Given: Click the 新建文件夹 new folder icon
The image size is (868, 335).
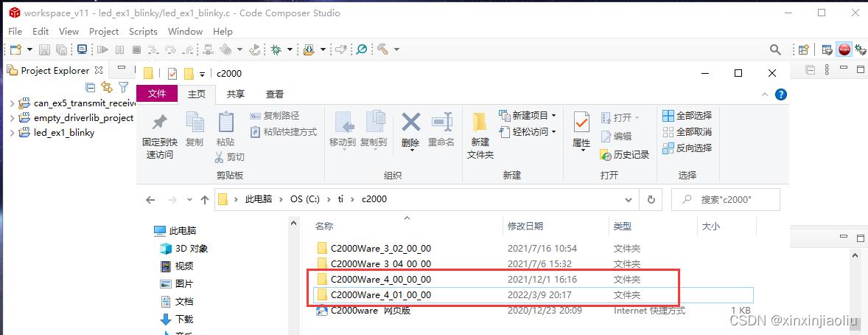Looking at the screenshot, I should (480, 122).
